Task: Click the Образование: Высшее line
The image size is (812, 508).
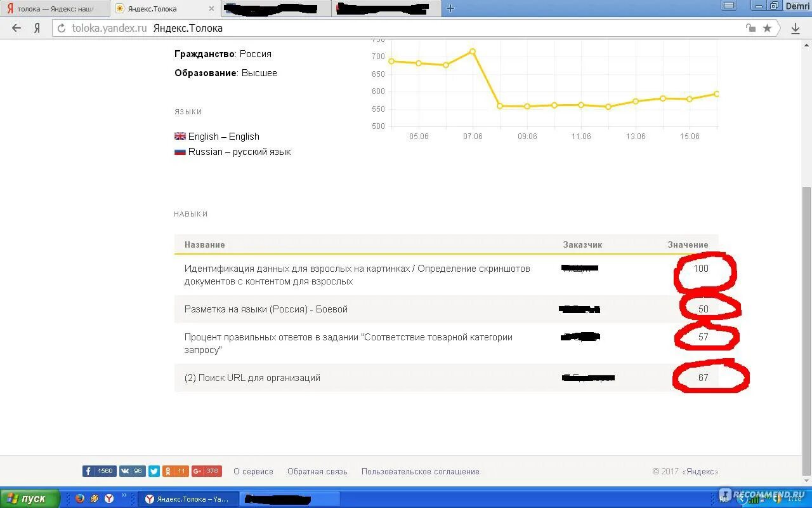Action: point(226,73)
